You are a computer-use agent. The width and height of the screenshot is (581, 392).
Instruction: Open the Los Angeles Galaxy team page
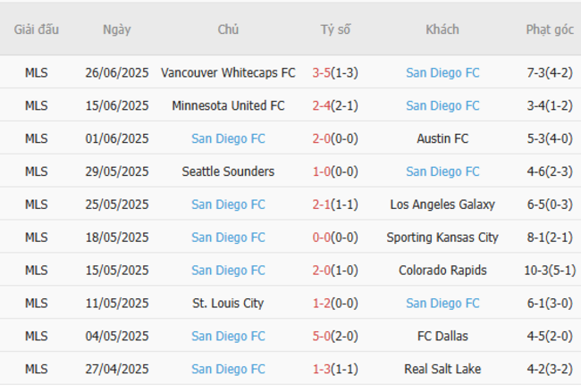pyautogui.click(x=442, y=204)
